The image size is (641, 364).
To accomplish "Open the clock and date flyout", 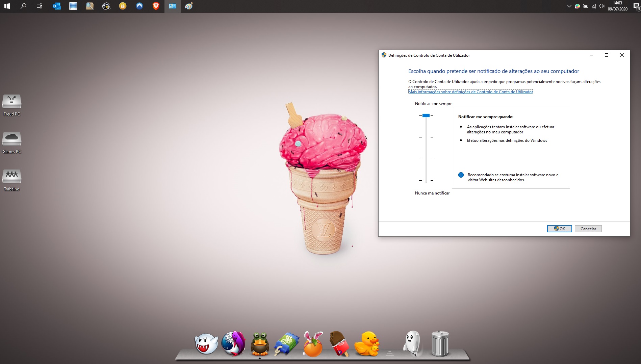I will pyautogui.click(x=617, y=6).
